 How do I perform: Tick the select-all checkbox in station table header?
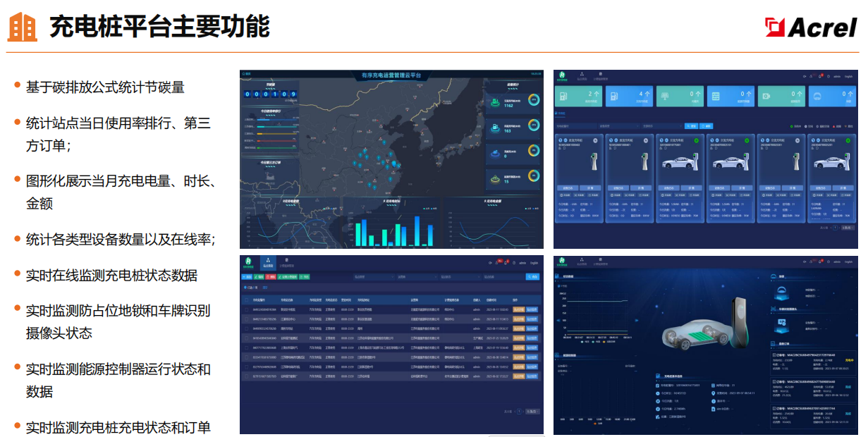[x=247, y=300]
